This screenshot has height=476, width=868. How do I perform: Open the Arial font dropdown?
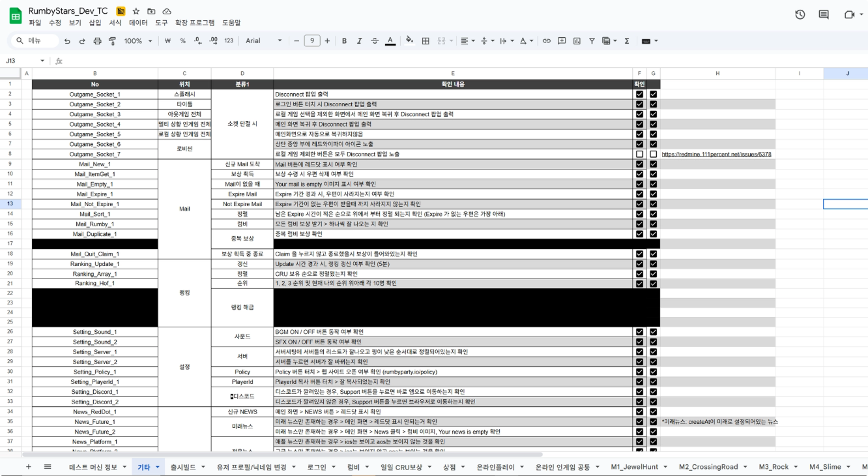tap(264, 41)
